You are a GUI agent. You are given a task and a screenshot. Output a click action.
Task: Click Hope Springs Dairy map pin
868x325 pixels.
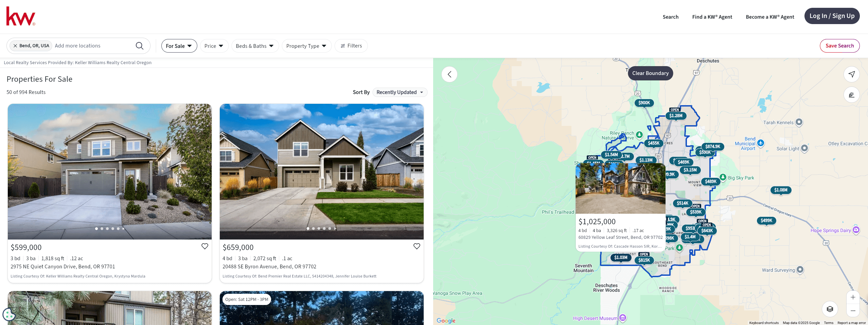point(856,230)
